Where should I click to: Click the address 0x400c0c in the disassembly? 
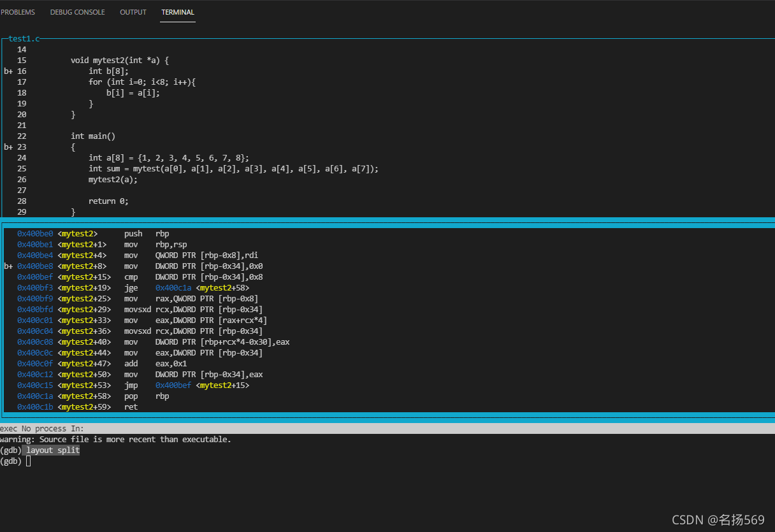[x=35, y=353]
